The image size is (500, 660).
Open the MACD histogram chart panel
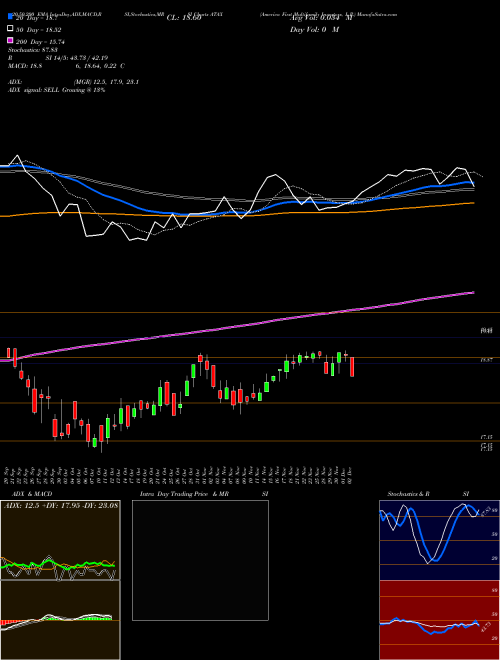[60, 620]
